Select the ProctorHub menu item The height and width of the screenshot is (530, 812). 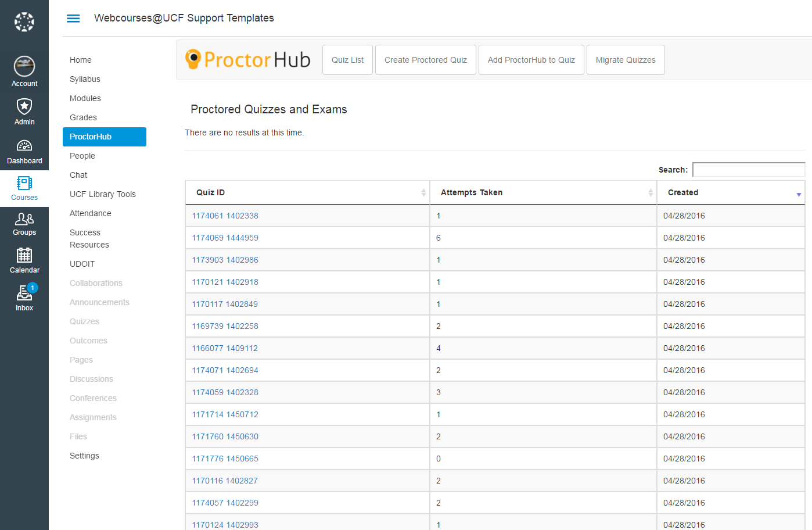(105, 137)
